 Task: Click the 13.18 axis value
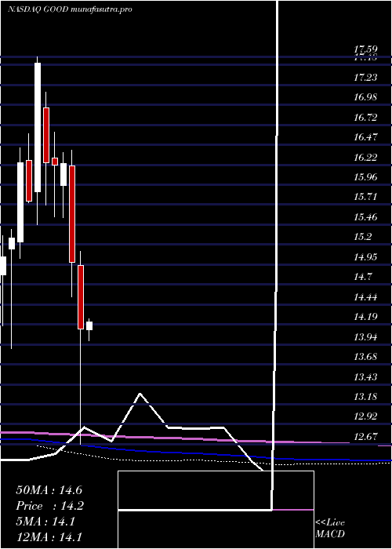[365, 397]
